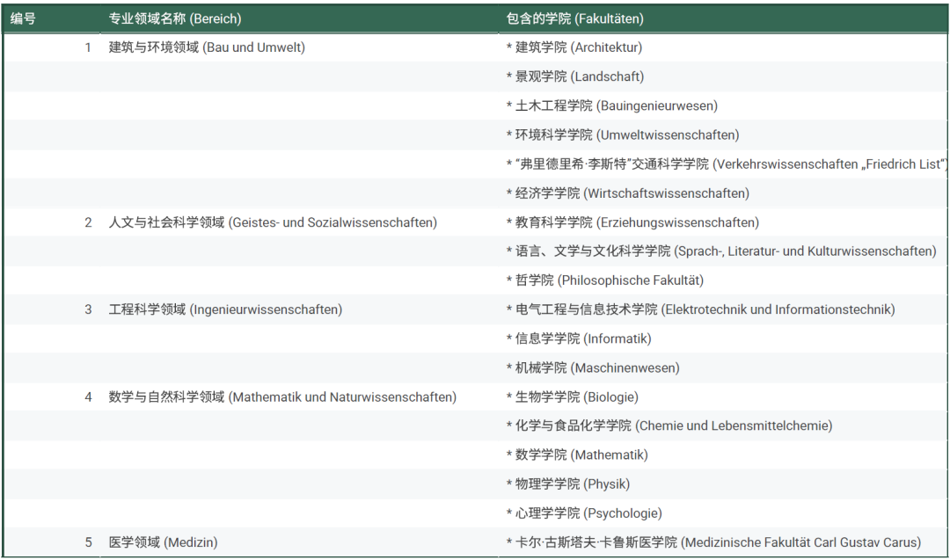Click the 包含的学院 (Fakultäten) column header

tap(575, 18)
